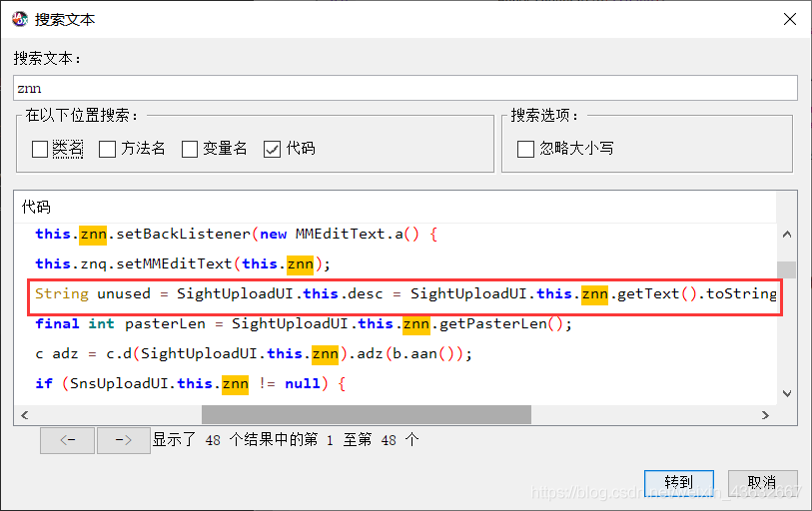Enable the 类名 checkbox
Viewport: 812px width, 511px height.
coord(40,149)
